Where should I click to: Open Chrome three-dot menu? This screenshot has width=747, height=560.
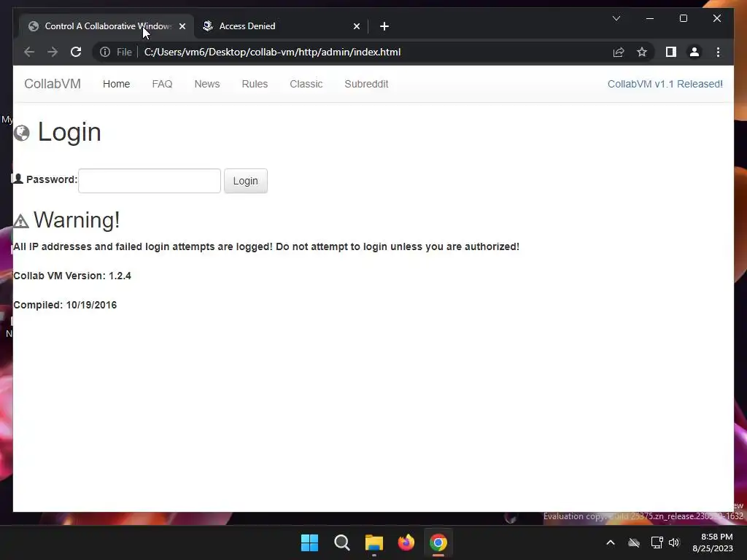click(x=718, y=52)
